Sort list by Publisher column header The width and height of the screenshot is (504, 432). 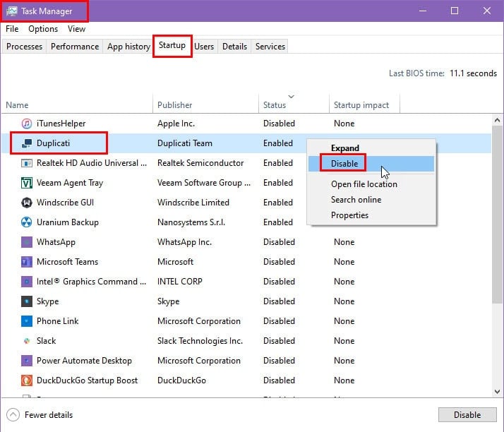(205, 105)
